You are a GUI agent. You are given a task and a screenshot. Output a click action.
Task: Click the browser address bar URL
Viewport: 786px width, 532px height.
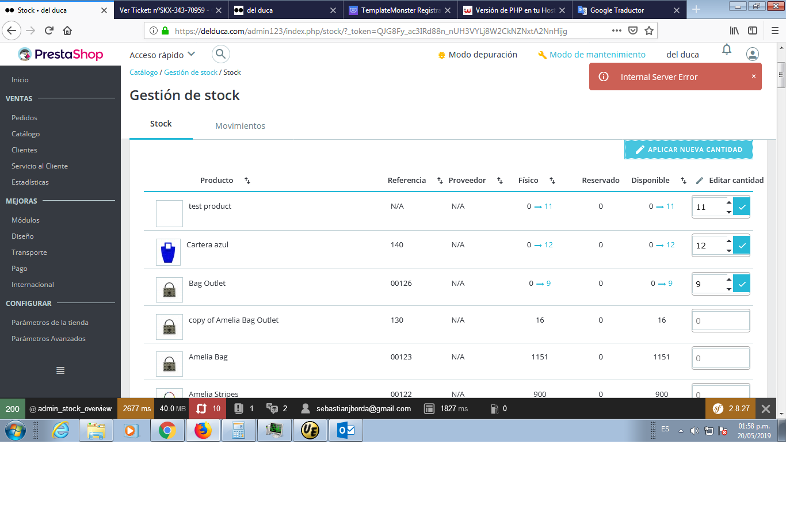(x=371, y=31)
